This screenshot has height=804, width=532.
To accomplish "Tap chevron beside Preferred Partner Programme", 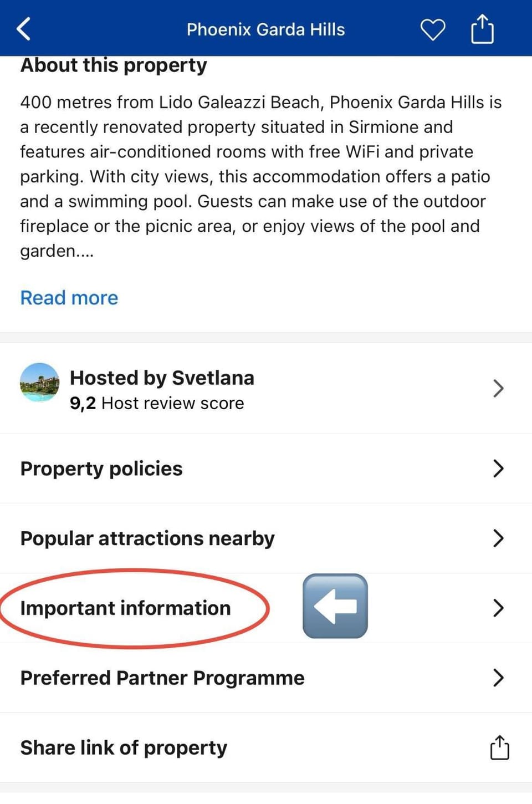I will click(498, 678).
